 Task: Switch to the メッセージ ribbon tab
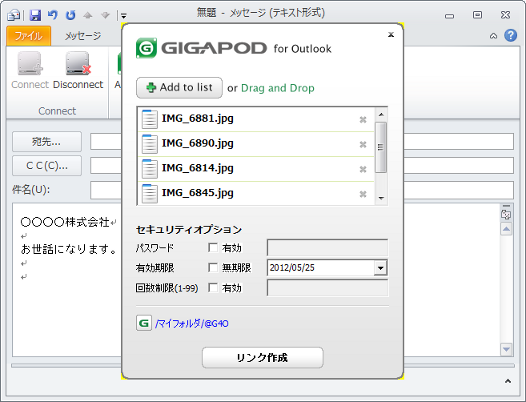pyautogui.click(x=83, y=36)
